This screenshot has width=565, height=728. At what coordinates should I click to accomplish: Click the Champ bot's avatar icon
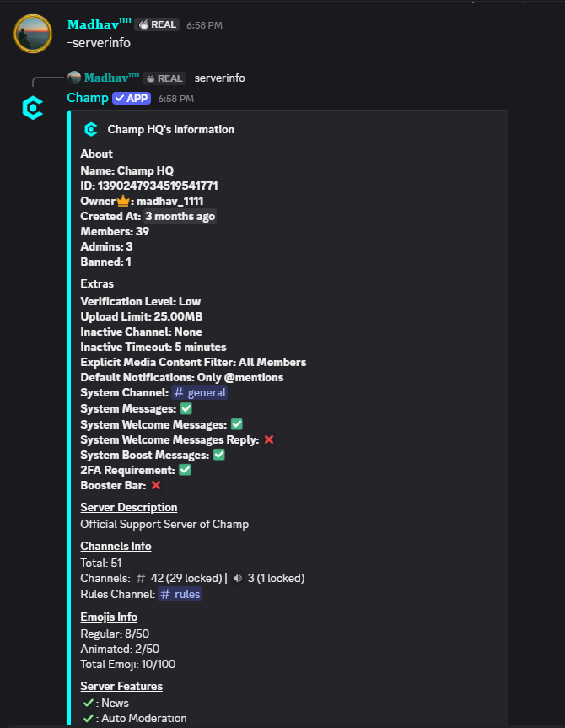click(33, 108)
